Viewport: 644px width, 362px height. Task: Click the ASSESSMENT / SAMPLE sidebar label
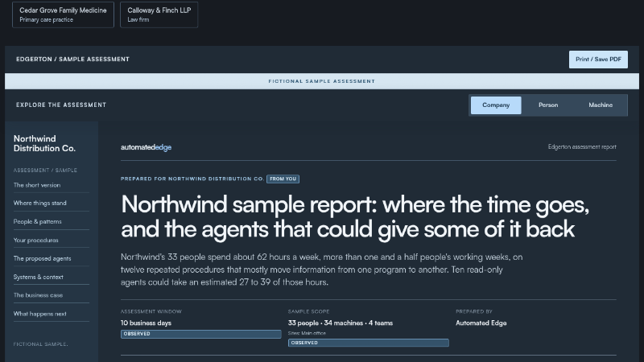[x=45, y=171]
